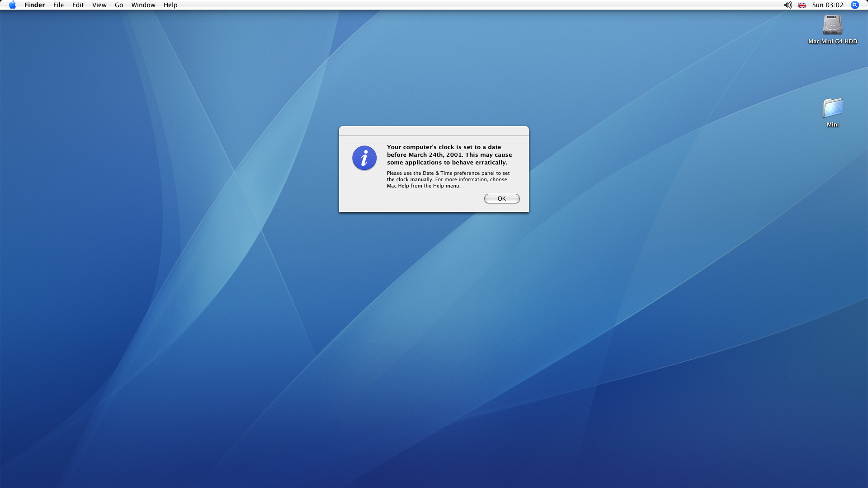Screen dimensions: 868x488
Task: Open the Edit menu
Action: tap(78, 5)
